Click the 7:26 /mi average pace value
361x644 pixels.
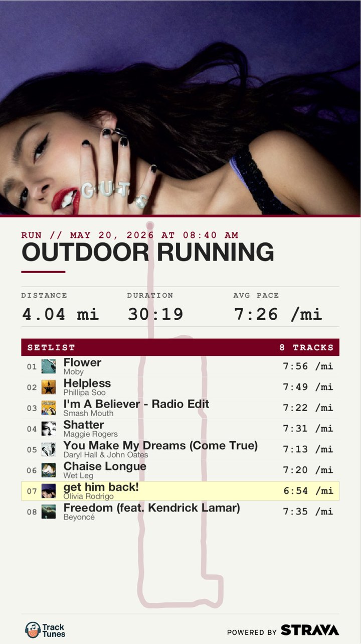[x=278, y=315]
